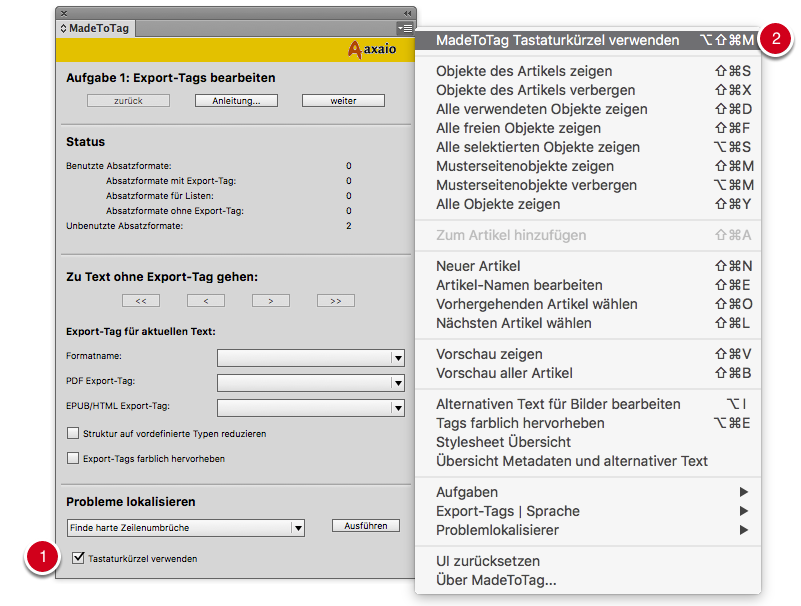The image size is (801, 606).
Task: Click the Ausführen button
Action: [x=366, y=526]
